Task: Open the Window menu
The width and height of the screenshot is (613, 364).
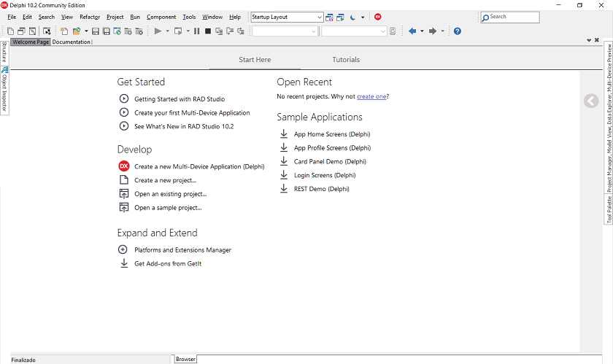Action: point(212,17)
